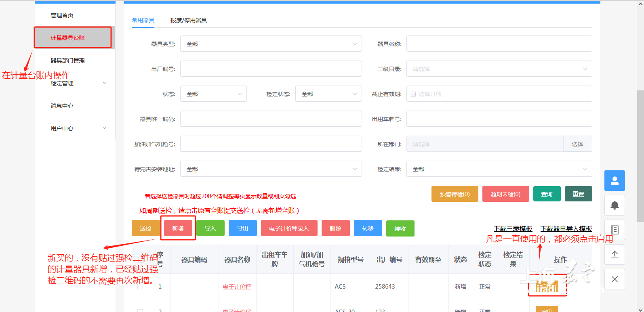Viewport: 644px width, 312px height.
Task: Open the 器具类型 dropdown
Action: (271, 44)
